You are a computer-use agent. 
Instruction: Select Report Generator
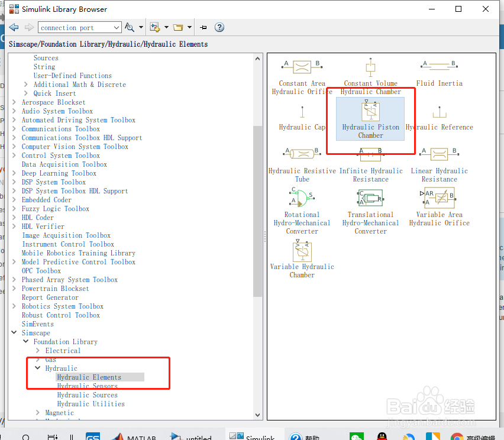pyautogui.click(x=50, y=297)
